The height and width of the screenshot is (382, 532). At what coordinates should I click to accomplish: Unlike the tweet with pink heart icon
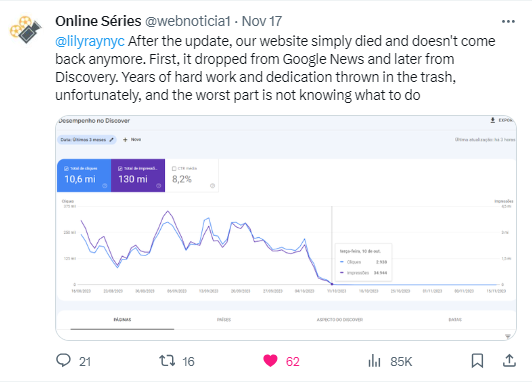click(x=270, y=361)
